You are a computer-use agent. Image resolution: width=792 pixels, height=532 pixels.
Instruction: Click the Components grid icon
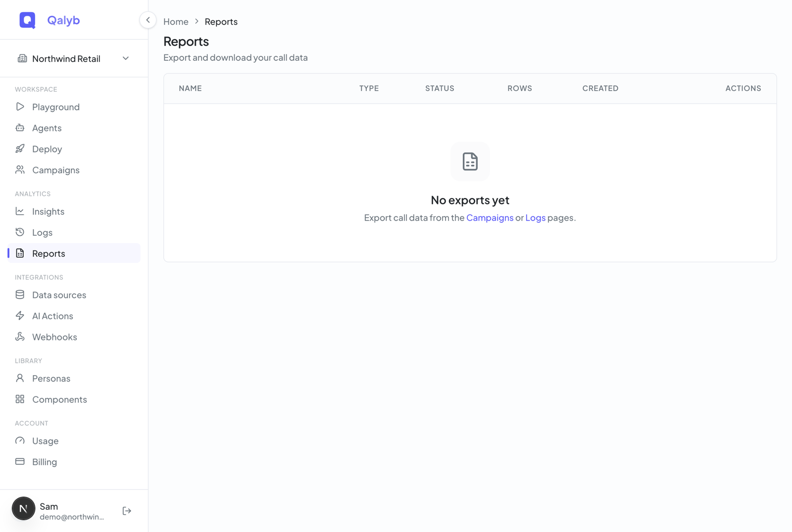(x=20, y=399)
